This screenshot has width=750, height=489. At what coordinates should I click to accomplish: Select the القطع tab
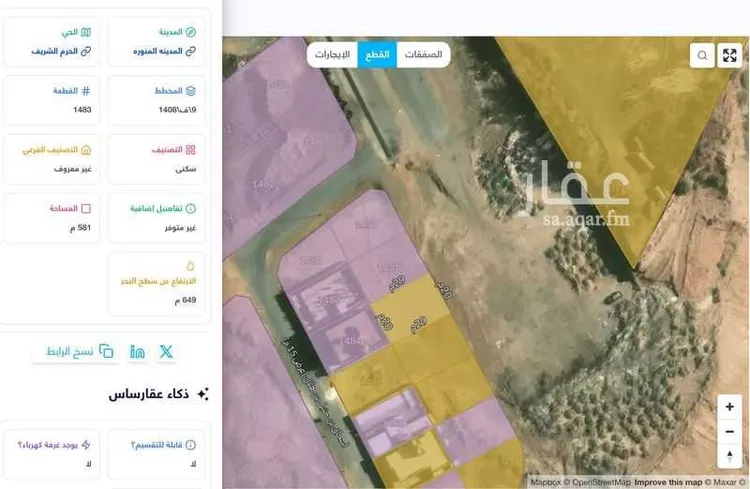click(x=377, y=55)
